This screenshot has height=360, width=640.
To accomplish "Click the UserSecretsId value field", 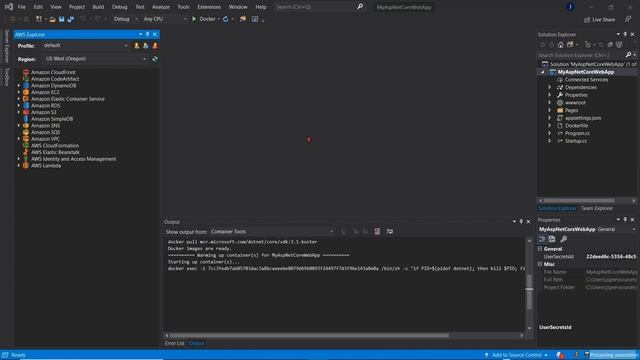I will (x=611, y=257).
